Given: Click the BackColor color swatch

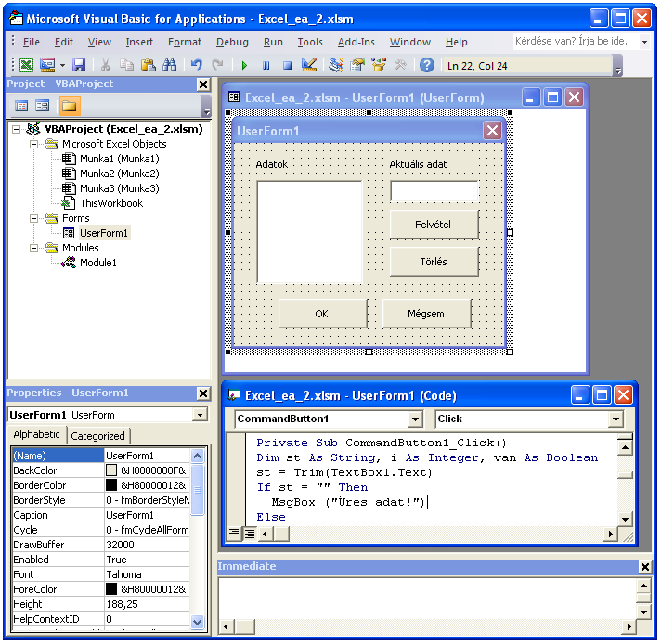Looking at the screenshot, I should (x=111, y=470).
